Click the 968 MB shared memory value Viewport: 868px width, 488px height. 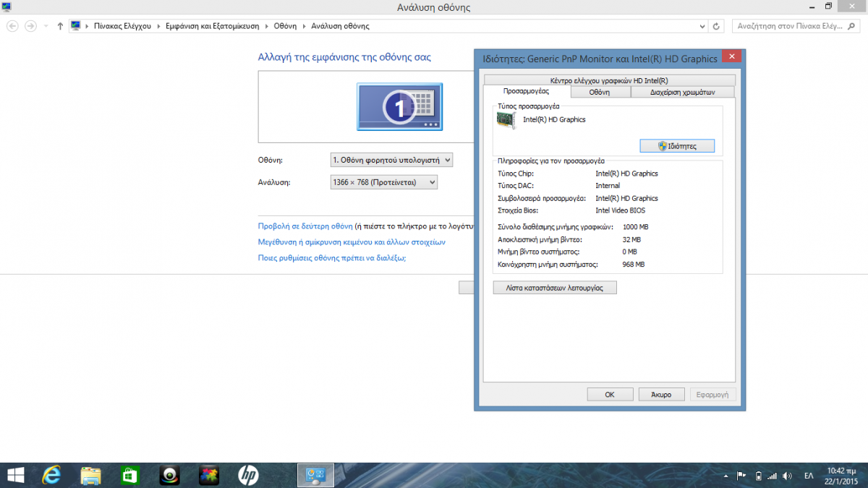(633, 265)
